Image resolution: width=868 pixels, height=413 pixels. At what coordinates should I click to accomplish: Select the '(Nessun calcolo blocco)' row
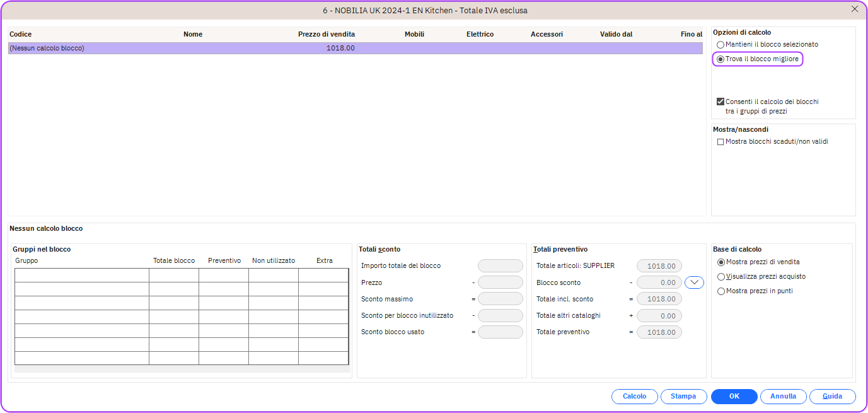(x=189, y=48)
